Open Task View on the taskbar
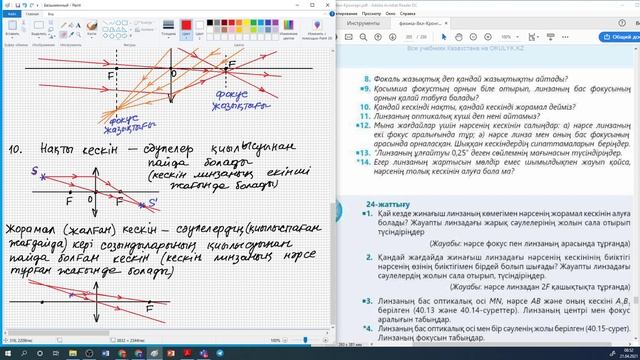The height and width of the screenshot is (360, 640). [56, 353]
